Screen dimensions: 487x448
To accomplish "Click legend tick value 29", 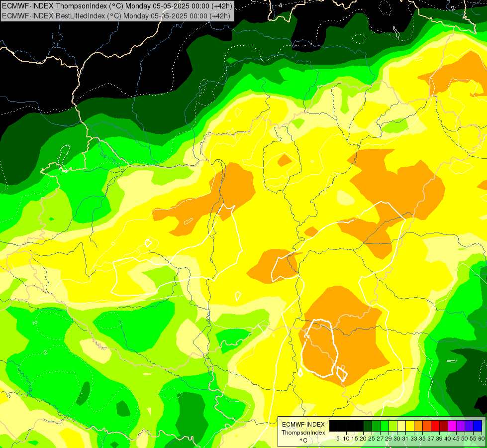I will (x=389, y=439).
